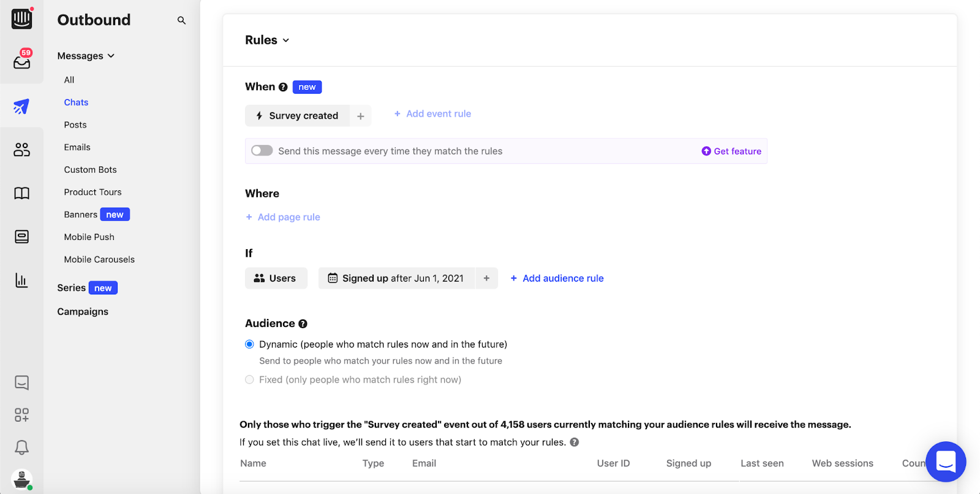The height and width of the screenshot is (494, 980).
Task: Open Custom Bots in sidebar
Action: click(x=90, y=170)
